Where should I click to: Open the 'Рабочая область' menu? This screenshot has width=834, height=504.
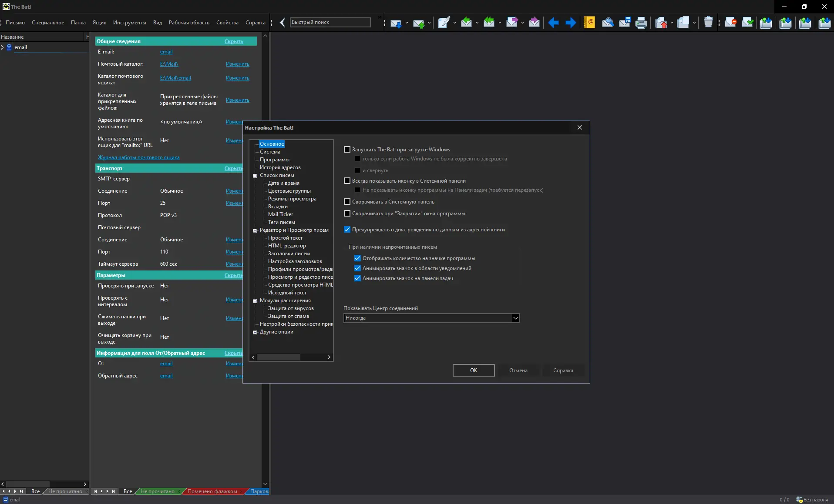pos(189,23)
